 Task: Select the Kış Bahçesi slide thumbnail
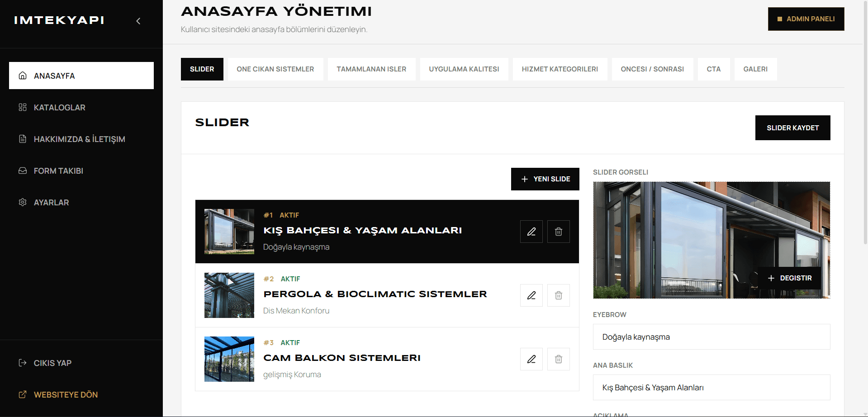[229, 232]
